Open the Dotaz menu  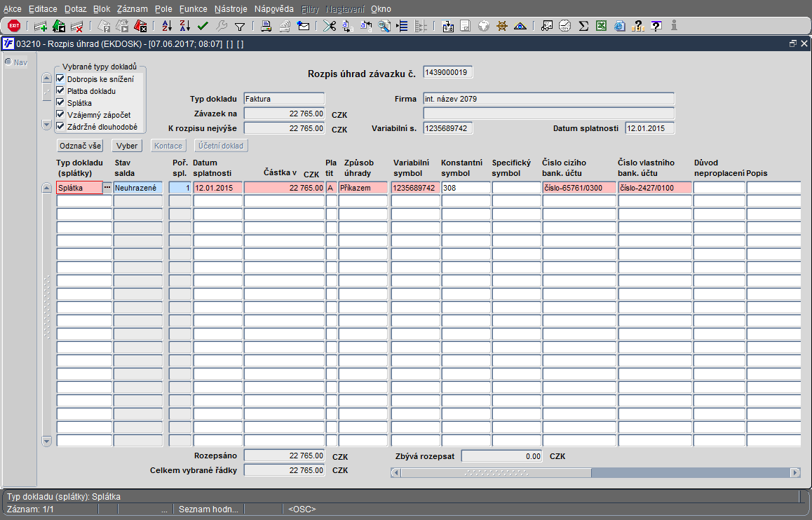[76, 9]
